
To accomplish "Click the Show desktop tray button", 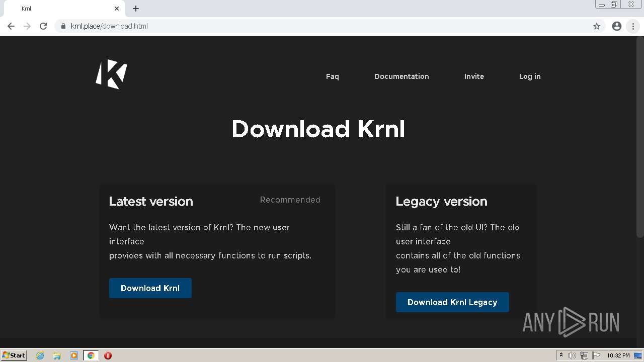I will point(638,355).
